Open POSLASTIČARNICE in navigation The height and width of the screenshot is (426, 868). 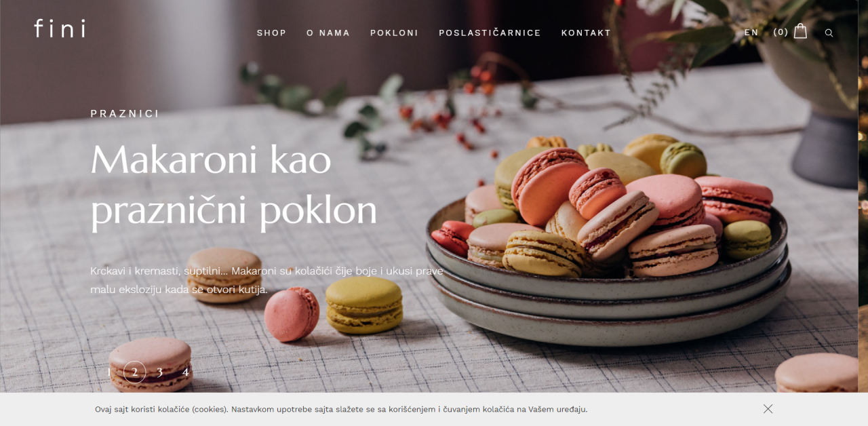pos(490,33)
